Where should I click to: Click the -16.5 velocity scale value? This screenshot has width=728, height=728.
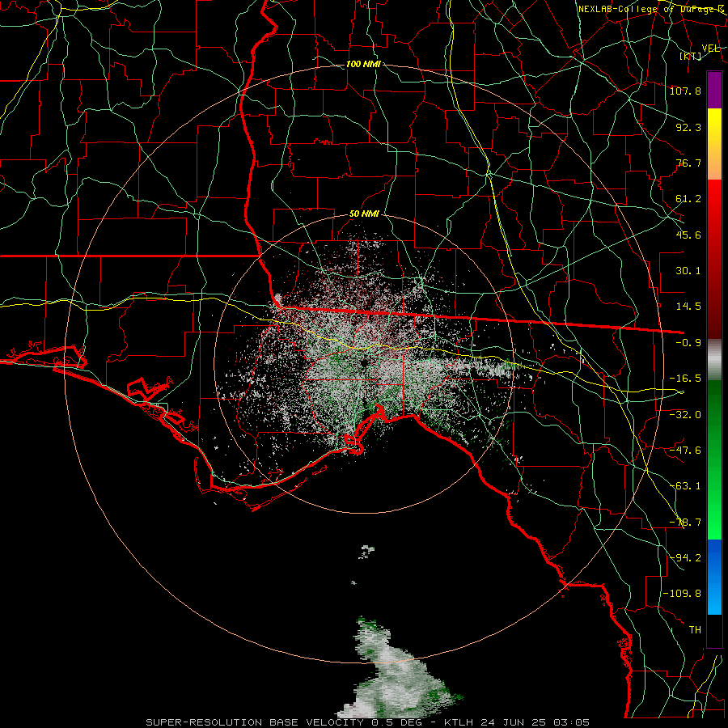point(685,379)
